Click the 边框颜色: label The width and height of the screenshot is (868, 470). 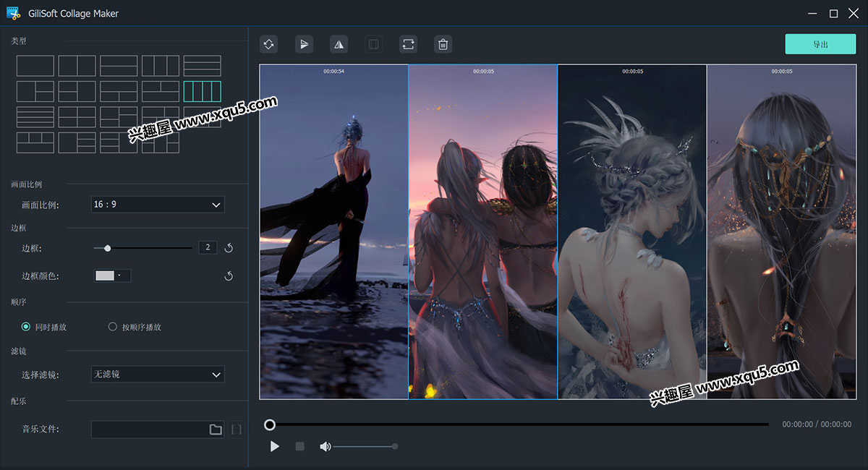[x=41, y=275]
